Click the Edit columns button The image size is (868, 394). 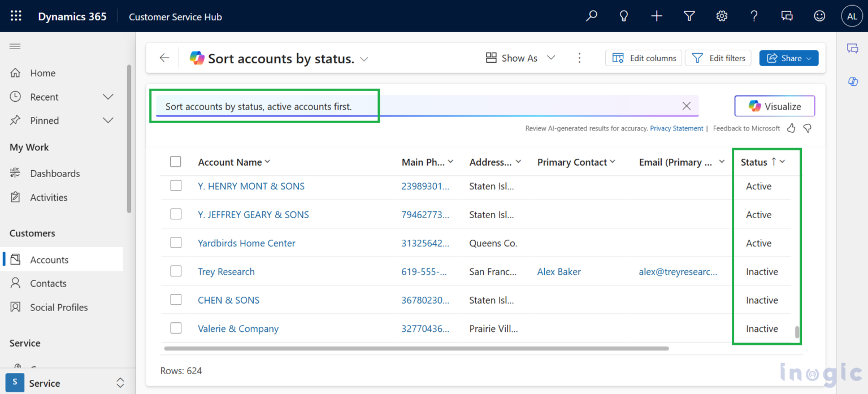pos(643,58)
